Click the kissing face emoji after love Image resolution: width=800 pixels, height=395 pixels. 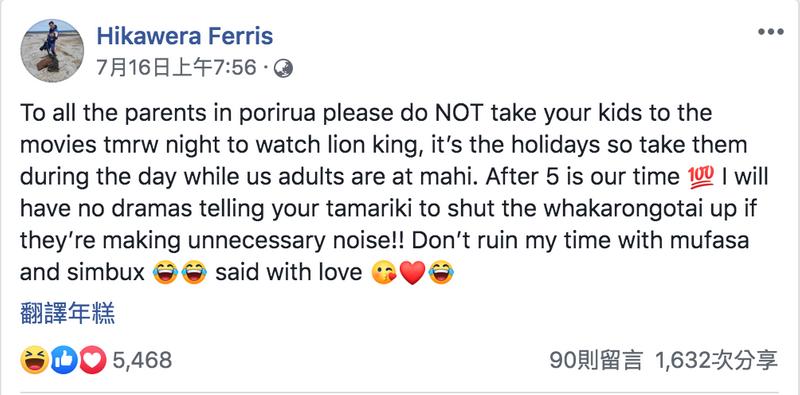tap(384, 272)
